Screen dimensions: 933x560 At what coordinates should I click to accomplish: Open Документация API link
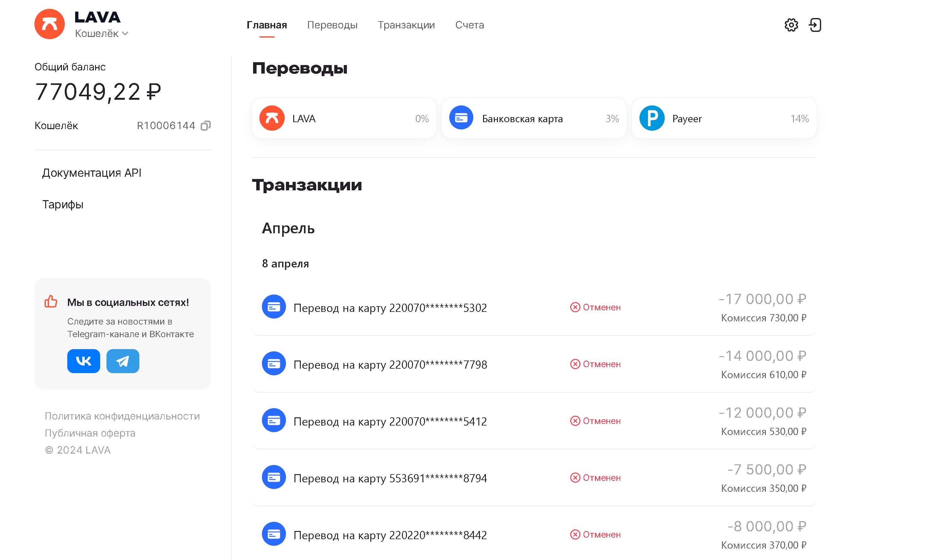click(91, 173)
